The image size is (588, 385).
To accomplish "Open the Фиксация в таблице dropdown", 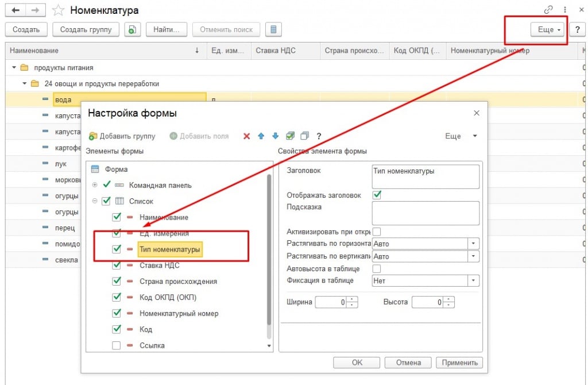I will click(x=474, y=281).
